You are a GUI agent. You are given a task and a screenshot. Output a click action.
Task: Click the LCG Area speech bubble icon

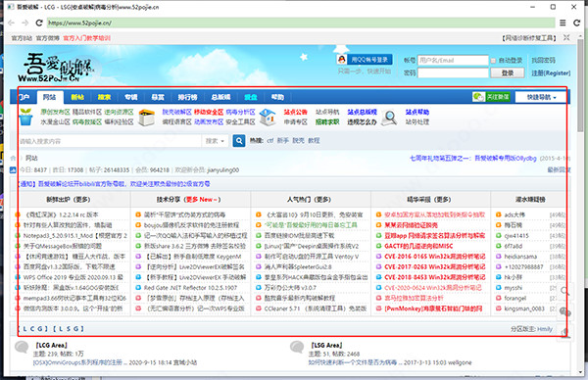(x=22, y=347)
